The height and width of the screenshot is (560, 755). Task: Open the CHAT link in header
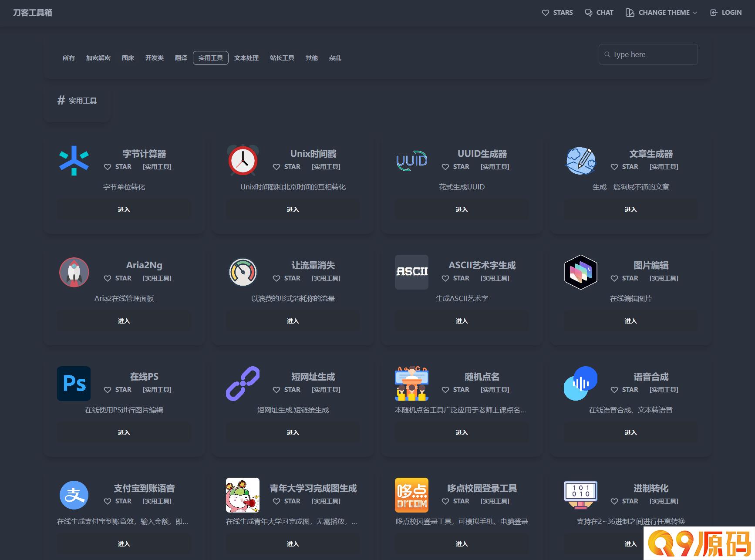(599, 13)
